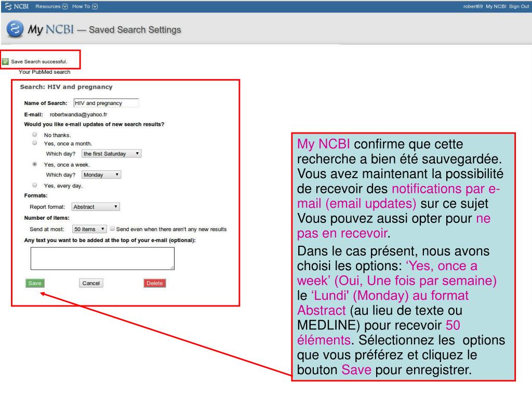Click the Your PubMed search text

point(45,72)
